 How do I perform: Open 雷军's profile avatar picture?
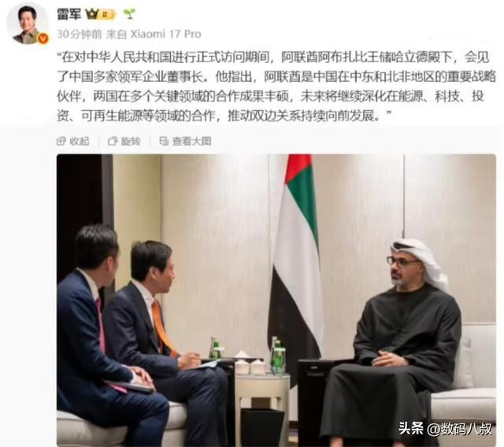click(28, 24)
